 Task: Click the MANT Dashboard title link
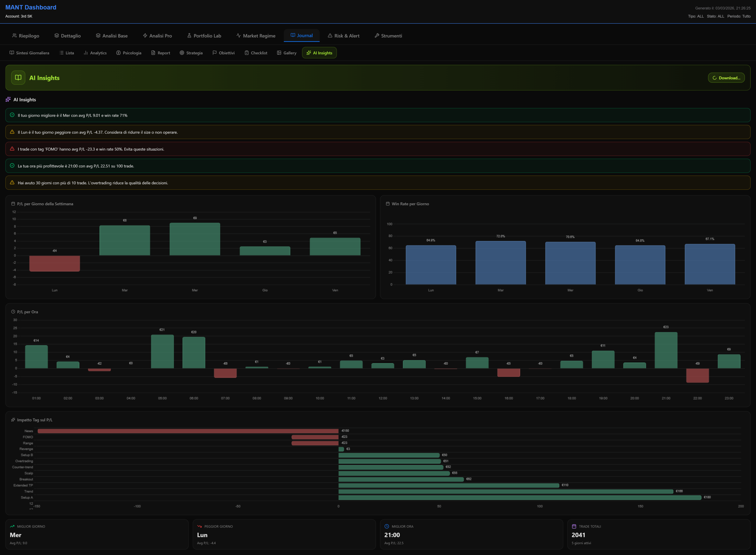[30, 7]
